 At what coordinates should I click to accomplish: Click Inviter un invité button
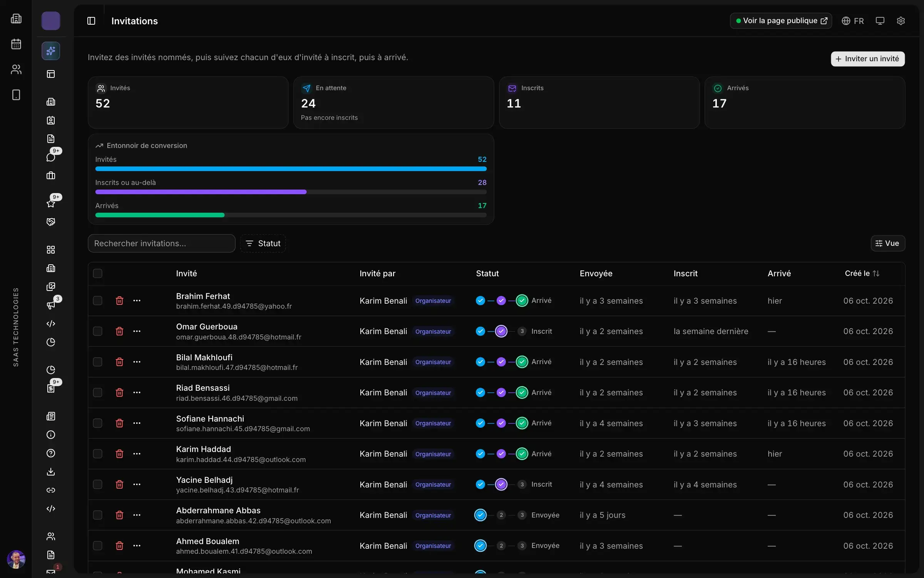pos(868,59)
